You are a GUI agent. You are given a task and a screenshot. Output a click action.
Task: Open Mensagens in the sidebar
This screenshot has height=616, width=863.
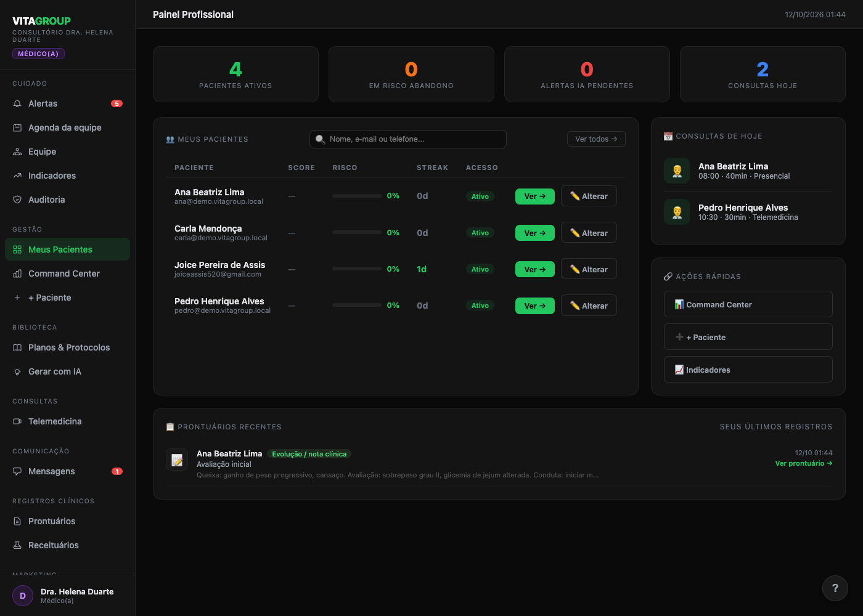coord(68,471)
